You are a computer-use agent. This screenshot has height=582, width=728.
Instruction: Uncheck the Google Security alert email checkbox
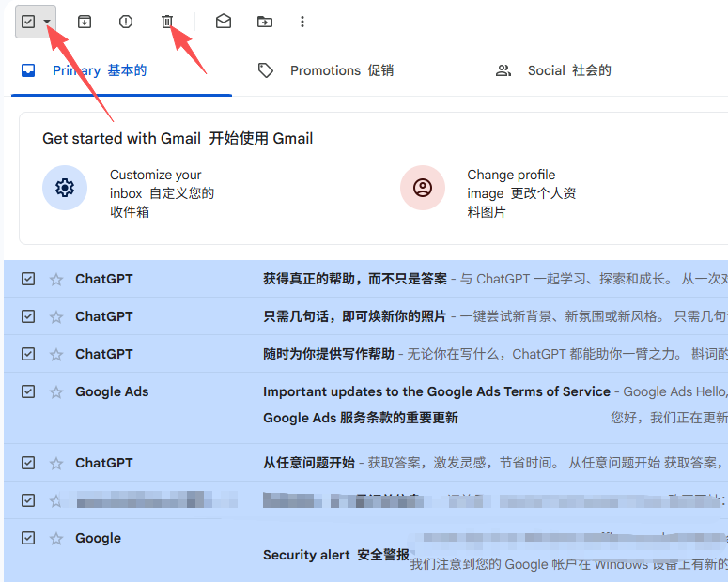point(28,538)
